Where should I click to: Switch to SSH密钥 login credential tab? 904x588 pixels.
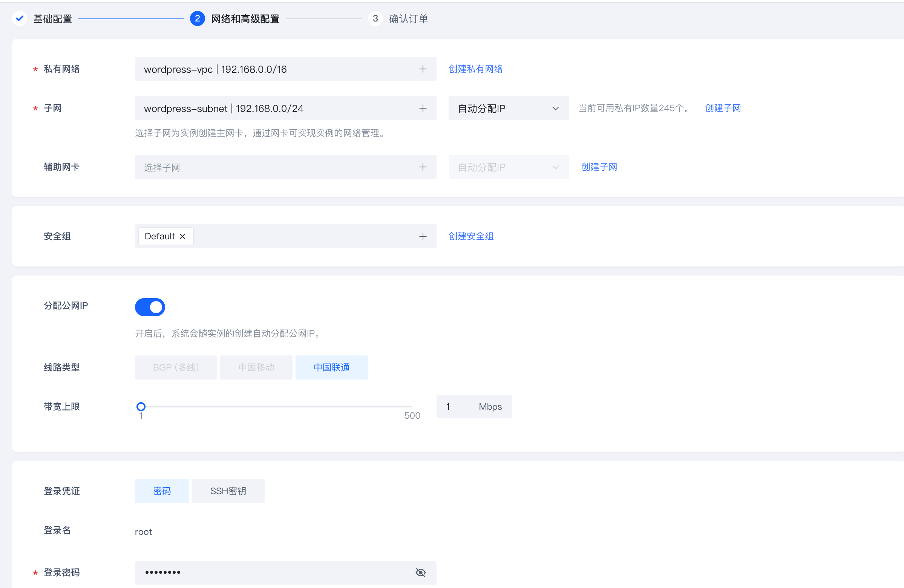click(228, 491)
